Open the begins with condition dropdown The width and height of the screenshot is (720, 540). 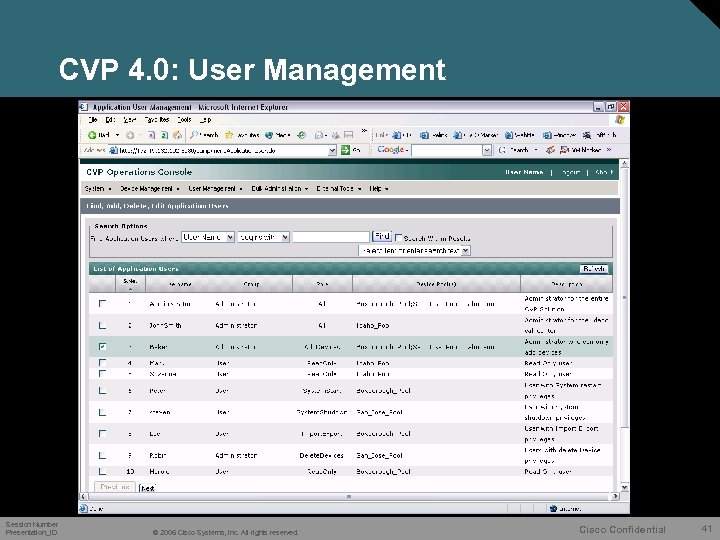264,237
